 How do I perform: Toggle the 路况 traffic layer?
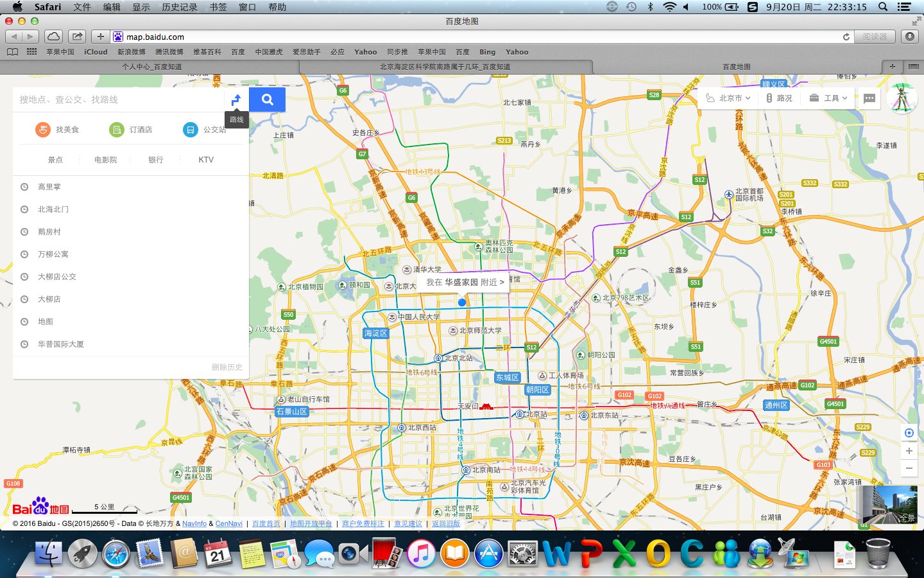779,98
